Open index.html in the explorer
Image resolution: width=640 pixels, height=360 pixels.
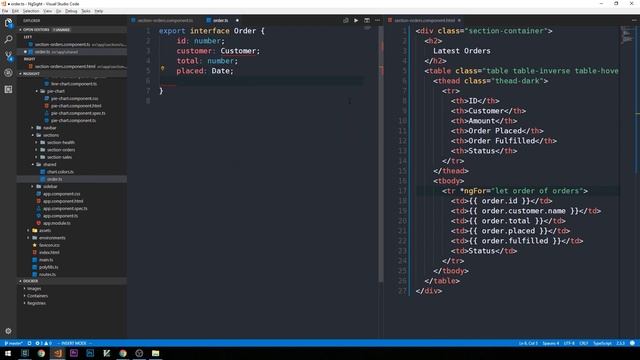49,253
